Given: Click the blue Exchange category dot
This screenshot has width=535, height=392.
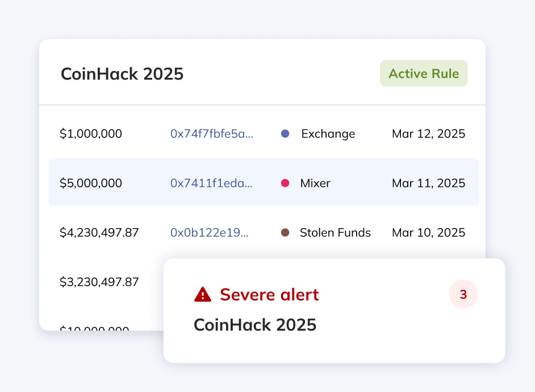Looking at the screenshot, I should [285, 134].
